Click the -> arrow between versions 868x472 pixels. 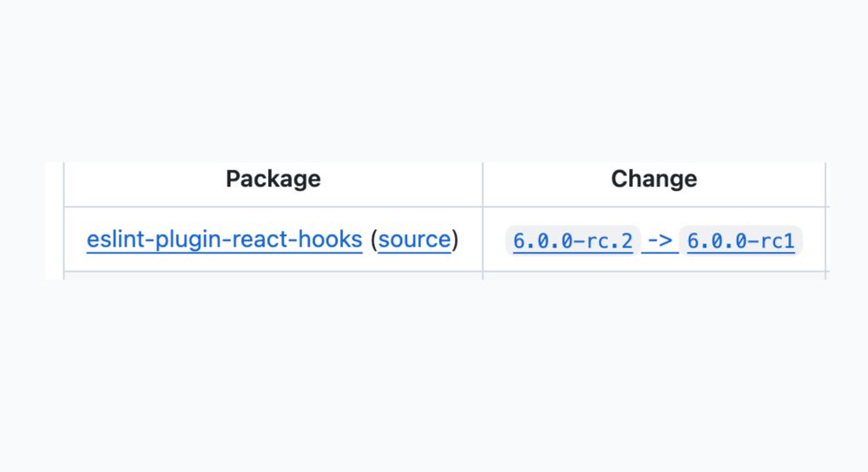pyautogui.click(x=661, y=240)
